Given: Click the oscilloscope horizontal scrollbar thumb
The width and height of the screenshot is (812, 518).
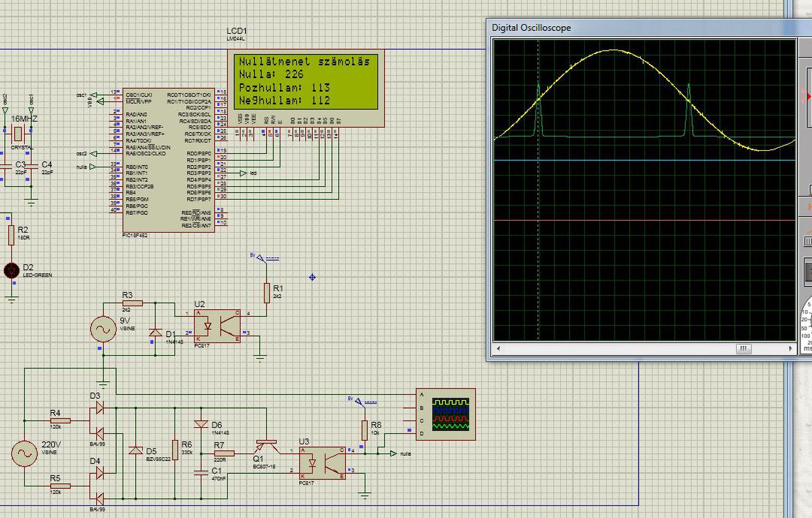Looking at the screenshot, I should 743,349.
